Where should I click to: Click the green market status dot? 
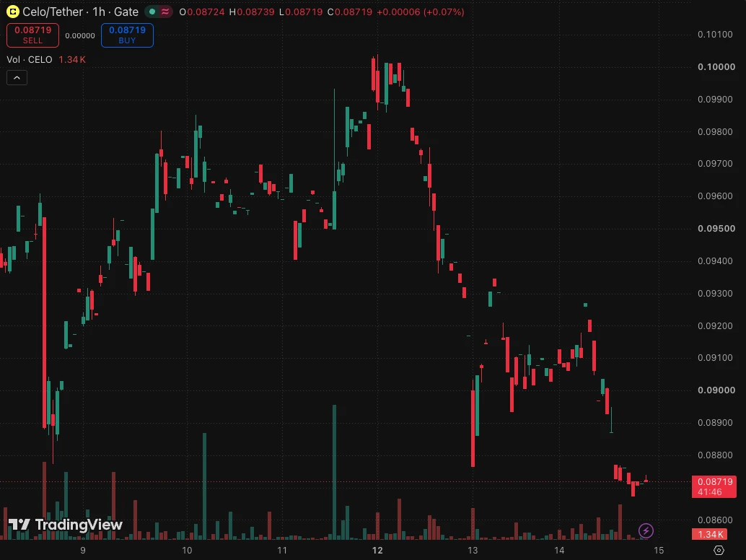click(152, 12)
